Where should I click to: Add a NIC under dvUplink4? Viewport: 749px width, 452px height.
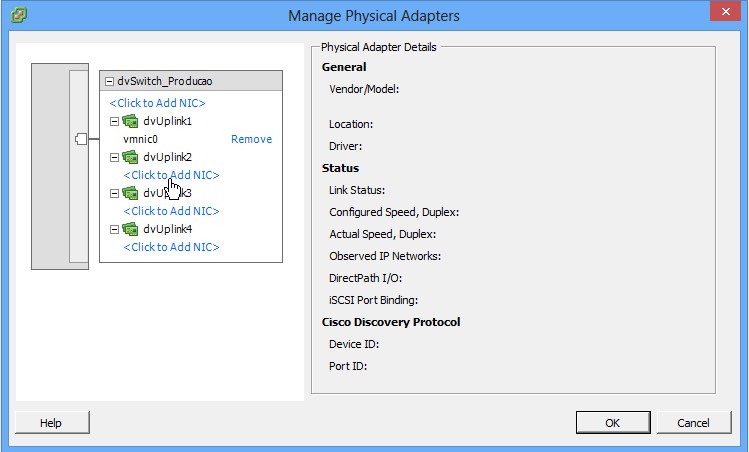click(x=171, y=247)
